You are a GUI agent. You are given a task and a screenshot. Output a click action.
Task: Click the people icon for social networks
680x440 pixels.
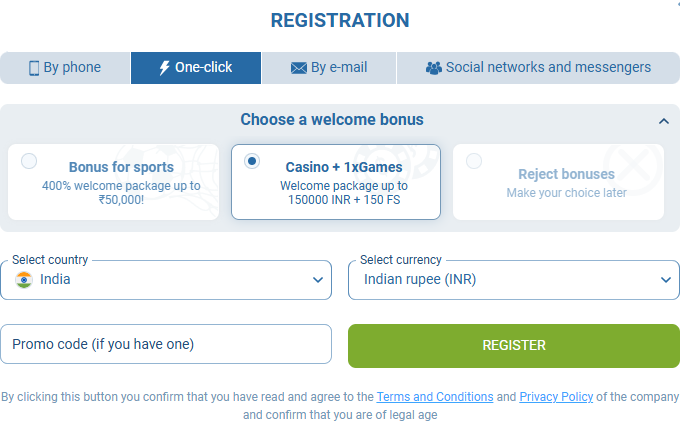pyautogui.click(x=433, y=68)
